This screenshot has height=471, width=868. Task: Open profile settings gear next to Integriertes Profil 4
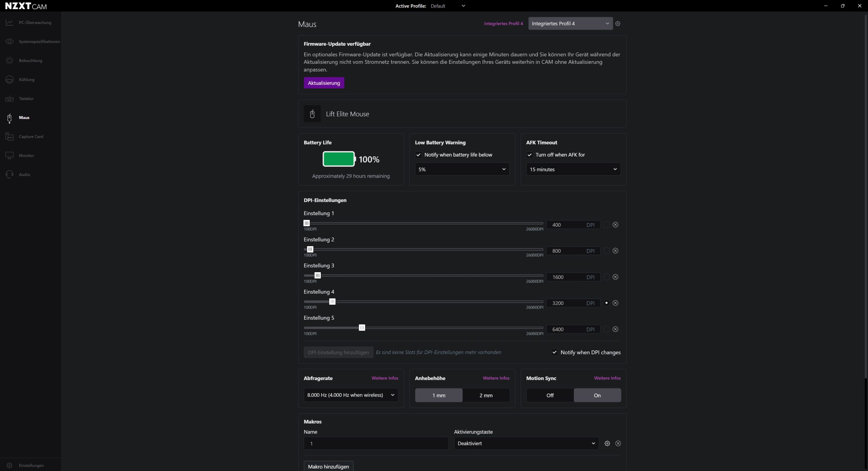pyautogui.click(x=618, y=24)
